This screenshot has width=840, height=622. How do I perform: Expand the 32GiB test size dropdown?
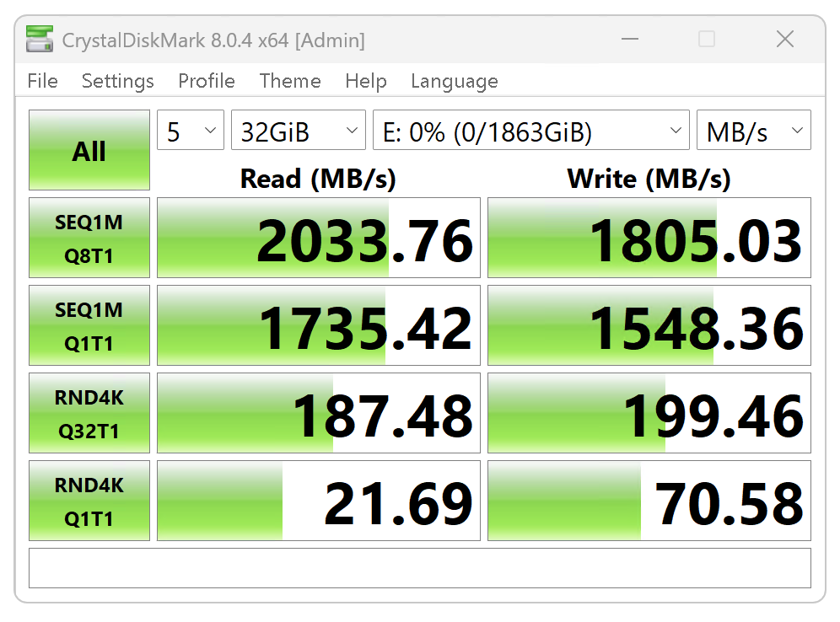(298, 131)
